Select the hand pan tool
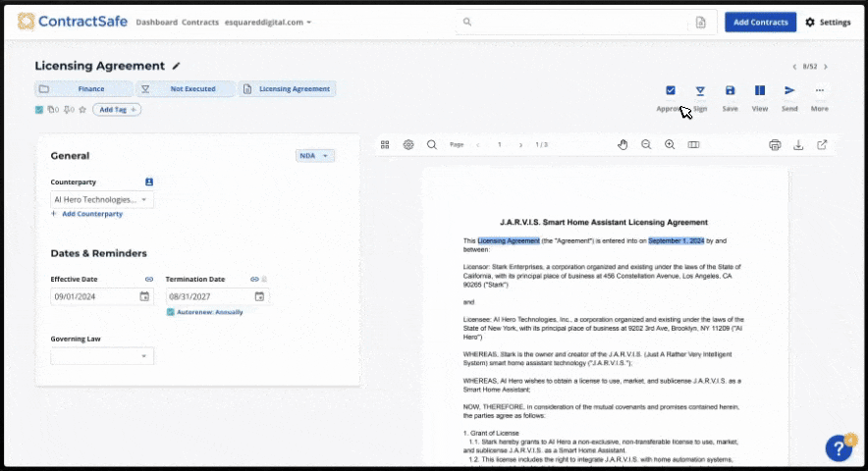The height and width of the screenshot is (471, 868). [x=623, y=144]
